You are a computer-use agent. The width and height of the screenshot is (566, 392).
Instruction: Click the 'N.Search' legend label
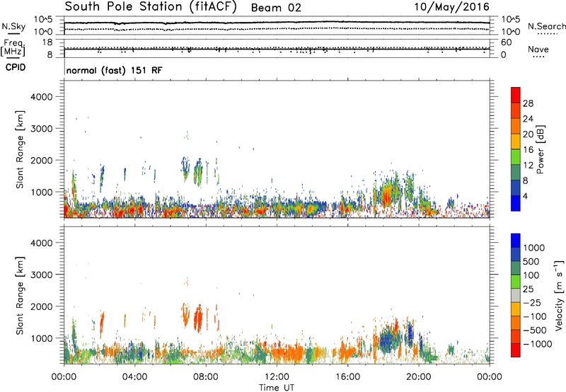546,26
